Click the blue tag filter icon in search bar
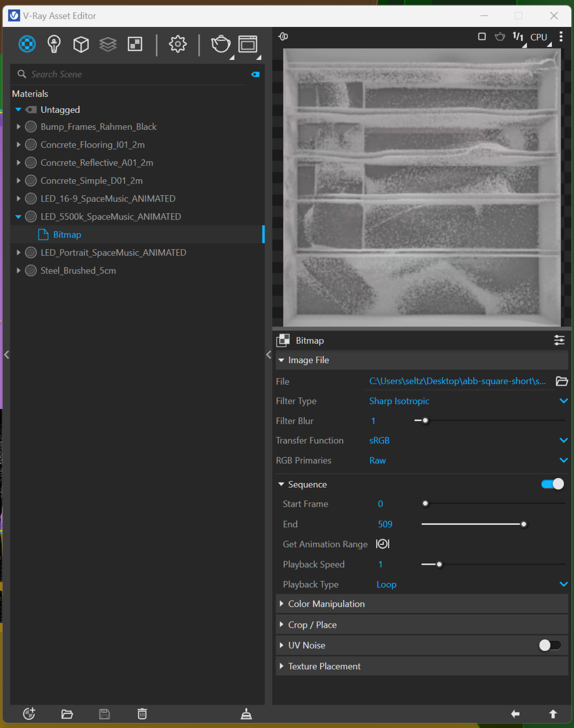574x728 pixels. tap(255, 74)
